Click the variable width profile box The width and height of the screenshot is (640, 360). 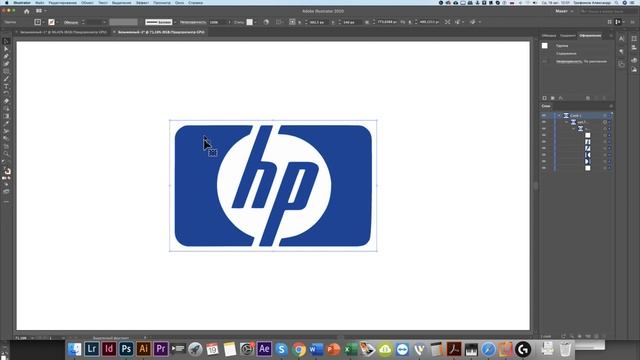(123, 22)
